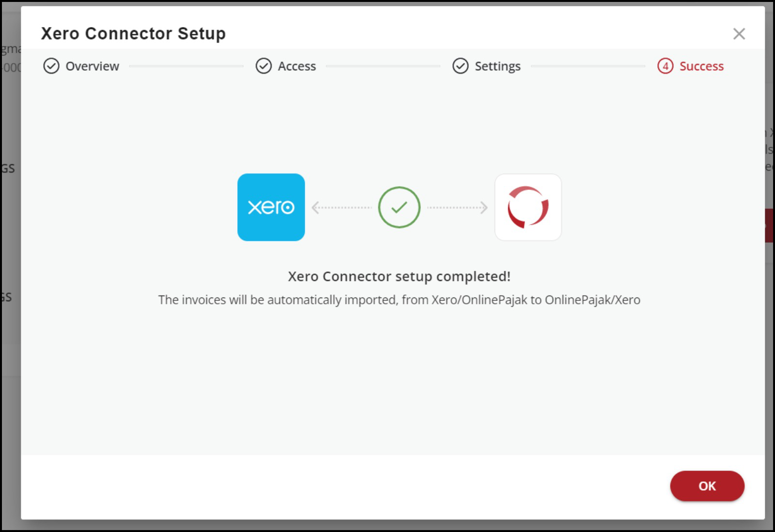Screen dimensions: 775x532
Task: Go to the Access step label
Action: click(x=296, y=66)
